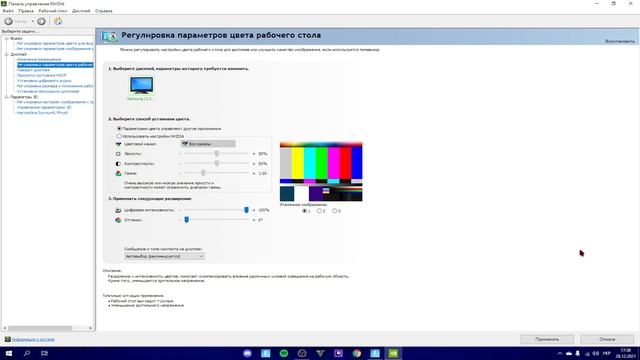Open the Дисплей menu

tap(81, 11)
